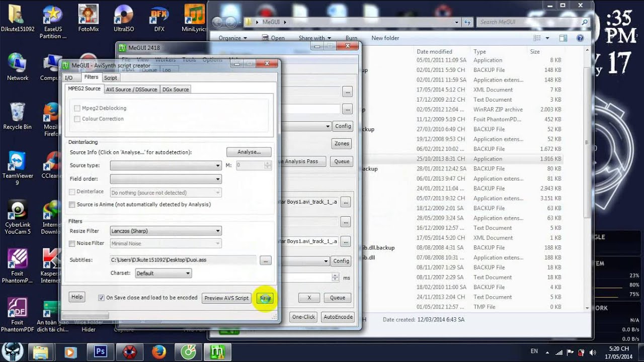Image resolution: width=644 pixels, height=362 pixels.
Task: Open the Explorer address bar history dropdown
Action: [x=457, y=22]
